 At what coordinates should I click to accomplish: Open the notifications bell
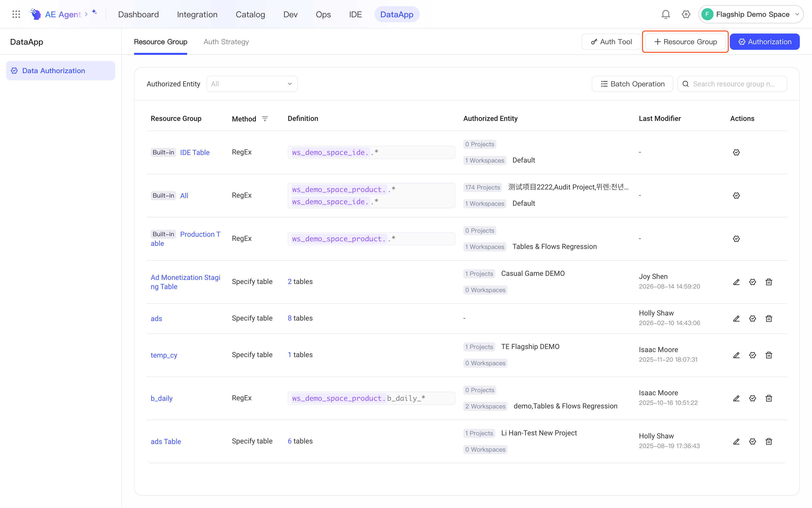click(666, 14)
